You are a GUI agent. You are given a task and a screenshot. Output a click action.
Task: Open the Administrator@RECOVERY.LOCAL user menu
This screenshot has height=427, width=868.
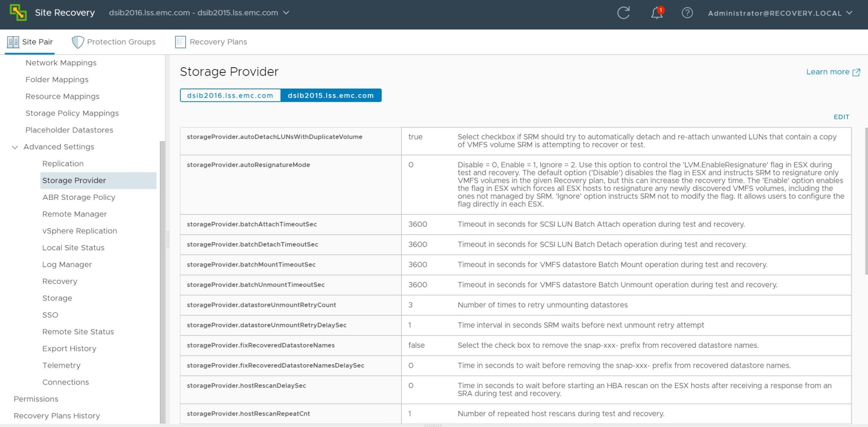[x=780, y=13]
